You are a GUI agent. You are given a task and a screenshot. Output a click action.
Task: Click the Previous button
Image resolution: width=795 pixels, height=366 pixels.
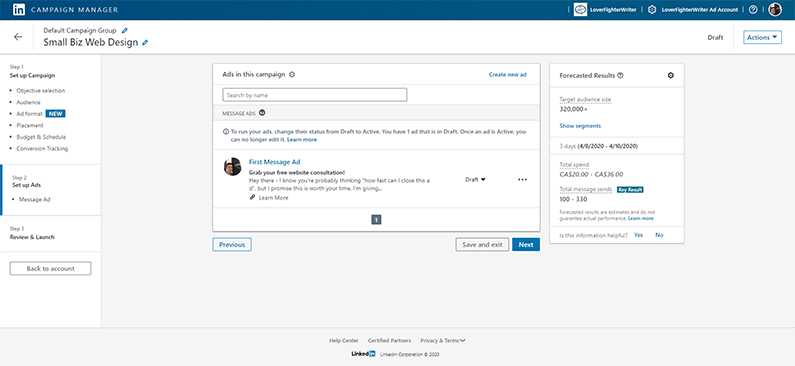click(232, 244)
